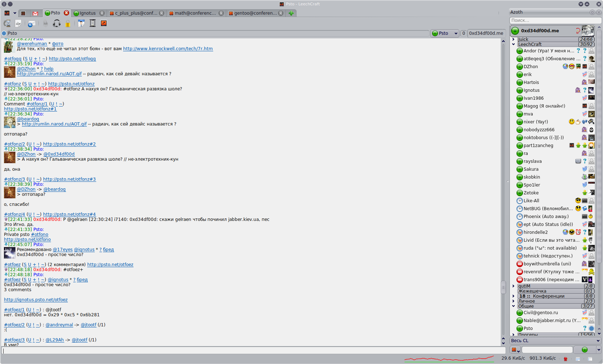
Task: Select the Psto contact in Общие group
Action: 555,328
